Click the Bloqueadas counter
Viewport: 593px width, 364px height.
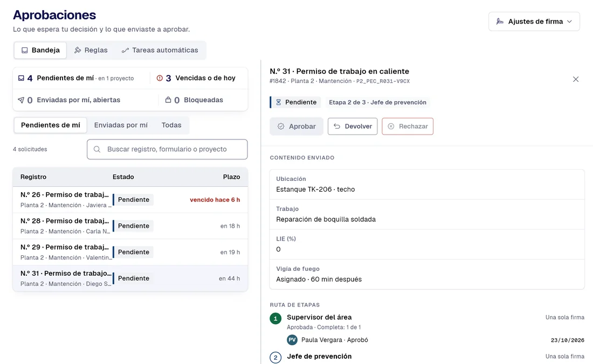203,100
